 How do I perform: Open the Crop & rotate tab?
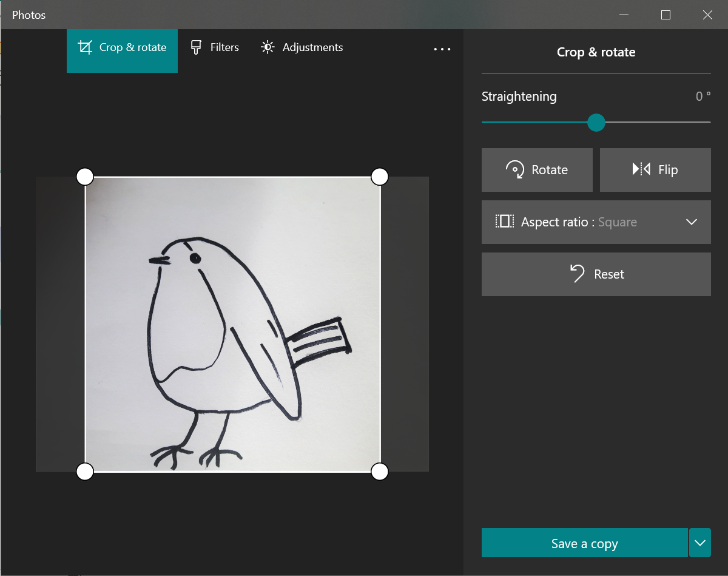point(122,50)
